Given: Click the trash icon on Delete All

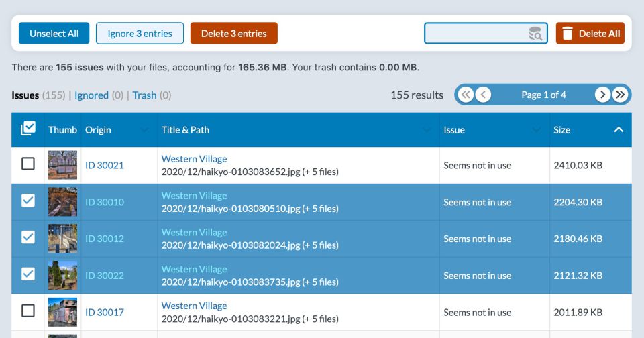Looking at the screenshot, I should pos(568,34).
